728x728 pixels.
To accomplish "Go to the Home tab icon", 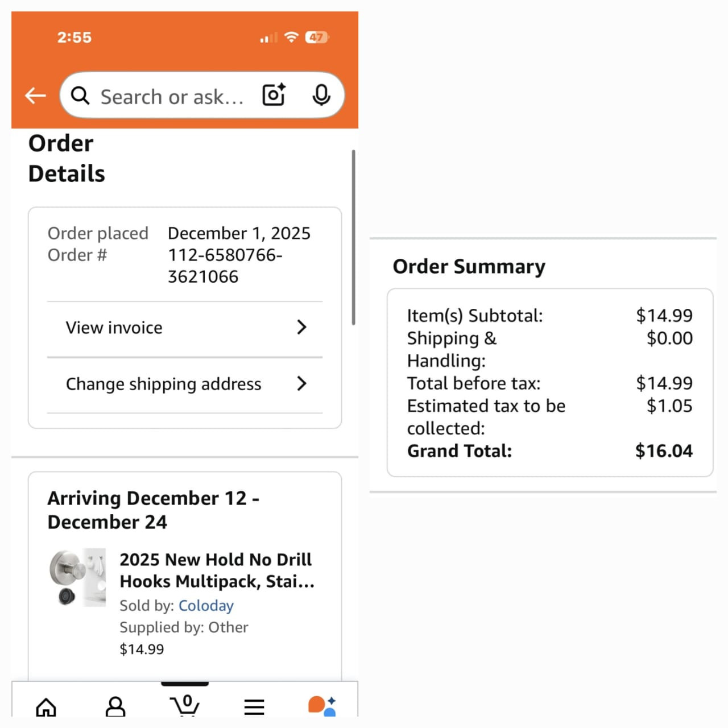I will tap(46, 707).
